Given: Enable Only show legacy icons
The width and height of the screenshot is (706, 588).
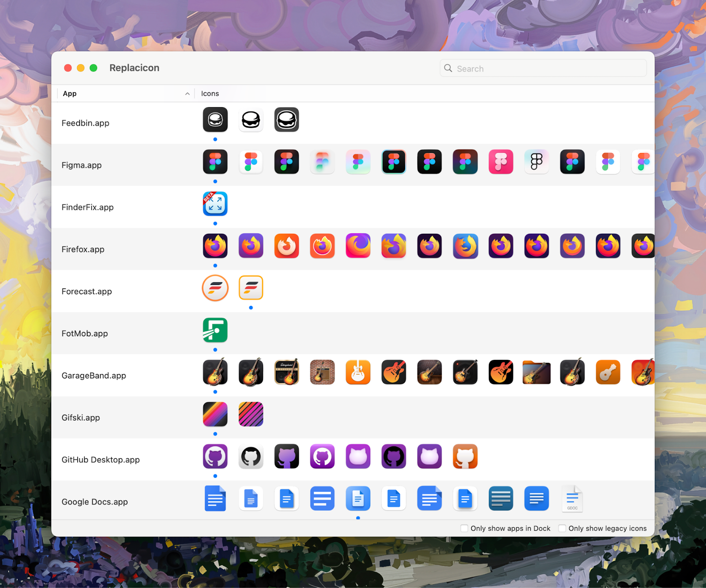Looking at the screenshot, I should (x=562, y=528).
